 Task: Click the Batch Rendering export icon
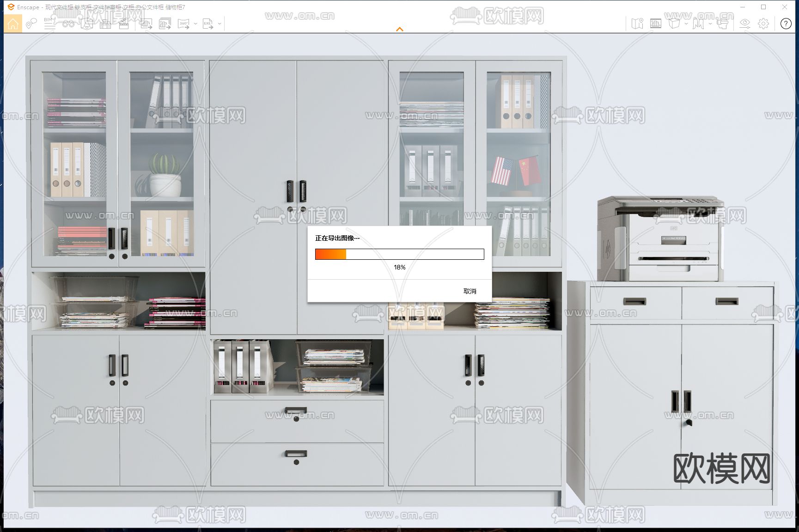click(165, 24)
